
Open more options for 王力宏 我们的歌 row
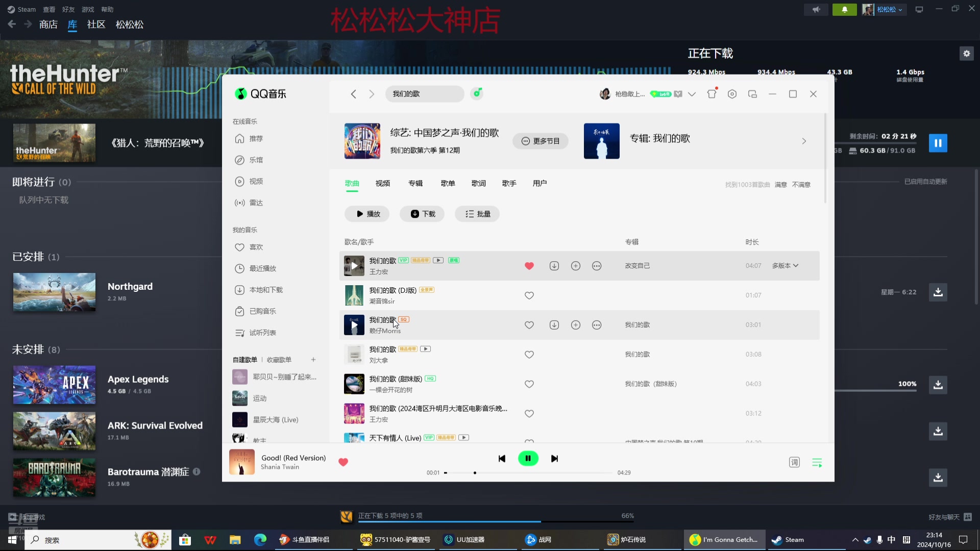pos(597,266)
